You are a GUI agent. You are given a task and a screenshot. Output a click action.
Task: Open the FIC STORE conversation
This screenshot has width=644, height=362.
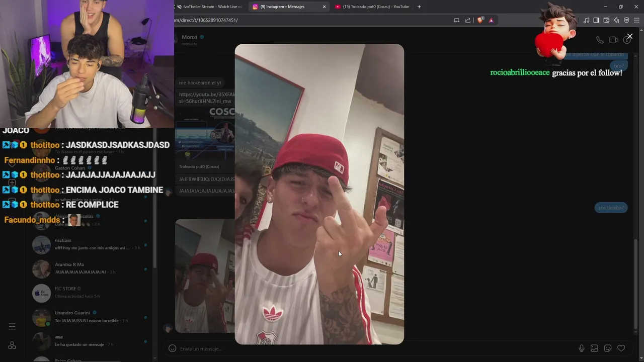(x=90, y=293)
